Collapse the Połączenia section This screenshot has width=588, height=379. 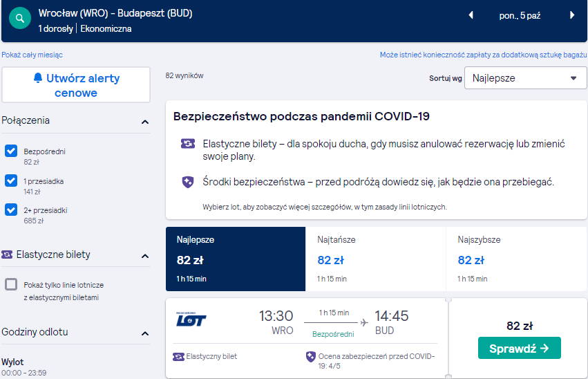[145, 122]
